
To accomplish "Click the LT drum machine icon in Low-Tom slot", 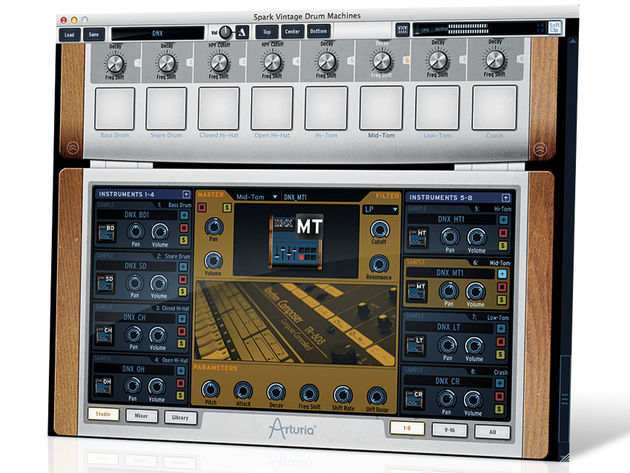I will (415, 345).
